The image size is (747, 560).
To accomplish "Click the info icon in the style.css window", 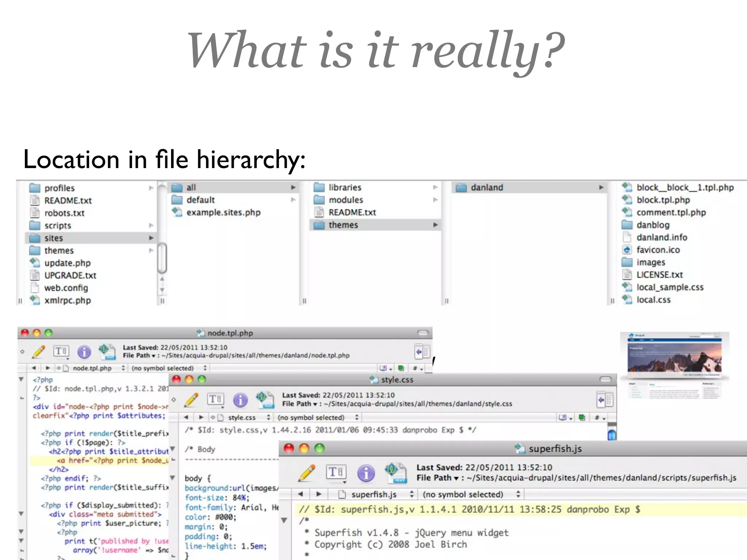I will pyautogui.click(x=240, y=400).
